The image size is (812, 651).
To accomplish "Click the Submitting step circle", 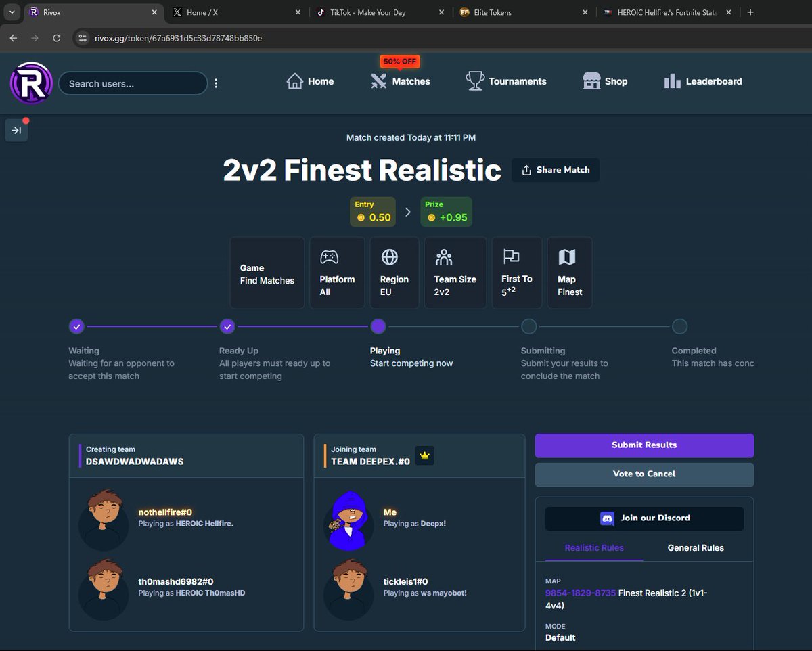I will tap(529, 327).
